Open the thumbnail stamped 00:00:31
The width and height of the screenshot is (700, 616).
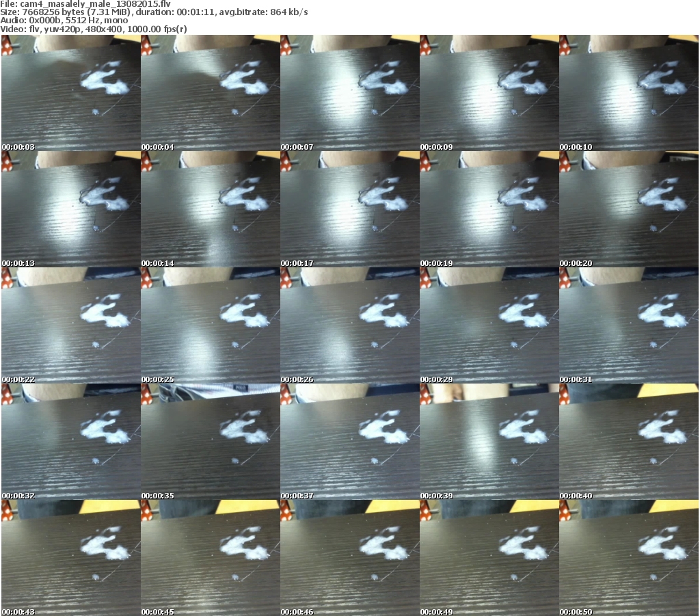[x=629, y=325]
